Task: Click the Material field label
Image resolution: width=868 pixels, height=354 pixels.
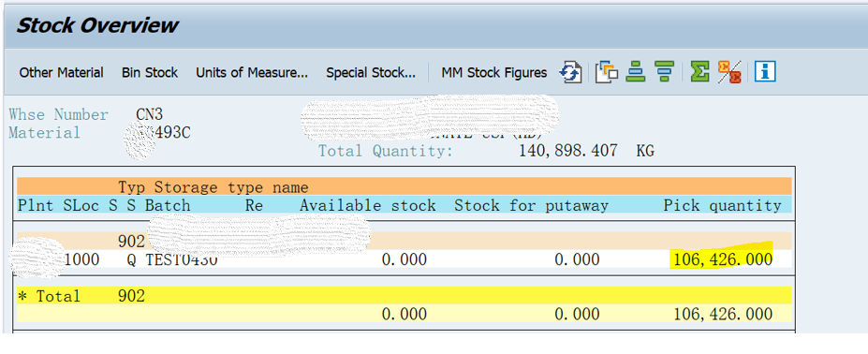Action: click(44, 133)
